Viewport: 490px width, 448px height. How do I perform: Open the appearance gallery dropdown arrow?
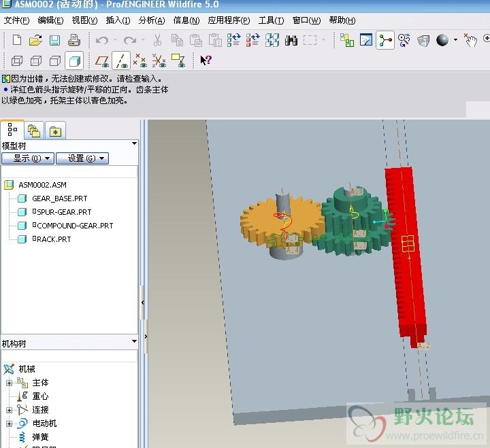coord(455,40)
